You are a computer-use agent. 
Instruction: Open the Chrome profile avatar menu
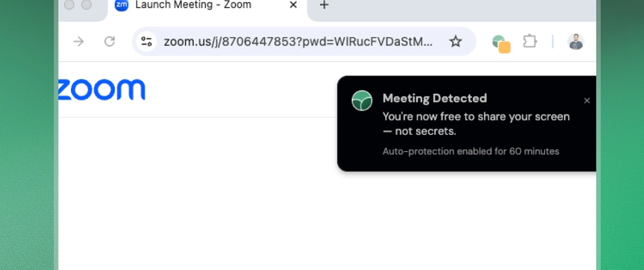point(576,41)
